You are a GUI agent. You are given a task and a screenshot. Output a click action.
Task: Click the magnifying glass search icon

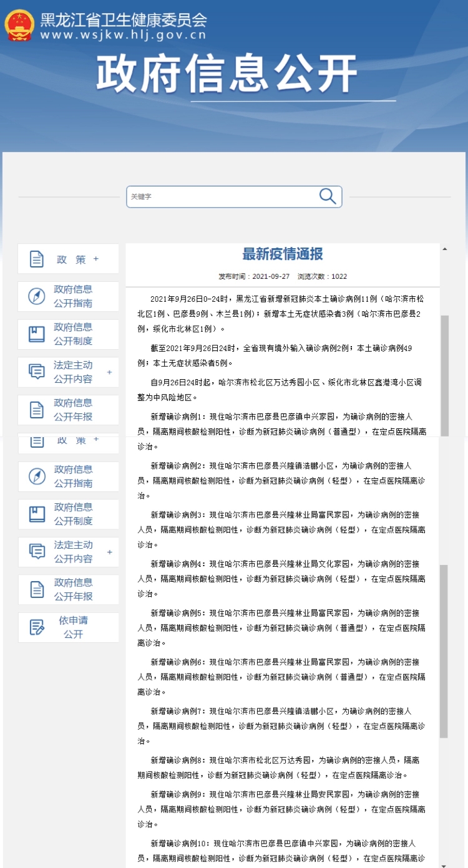point(328,196)
